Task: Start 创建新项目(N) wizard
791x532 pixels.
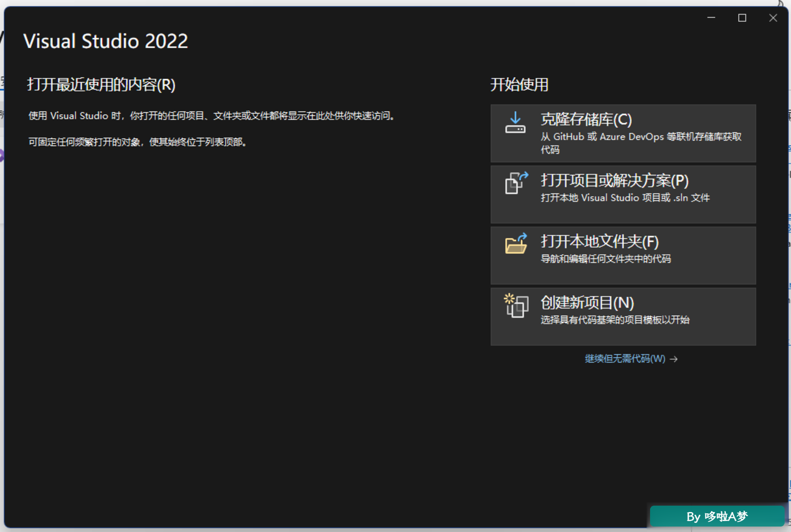Action: pyautogui.click(x=623, y=316)
